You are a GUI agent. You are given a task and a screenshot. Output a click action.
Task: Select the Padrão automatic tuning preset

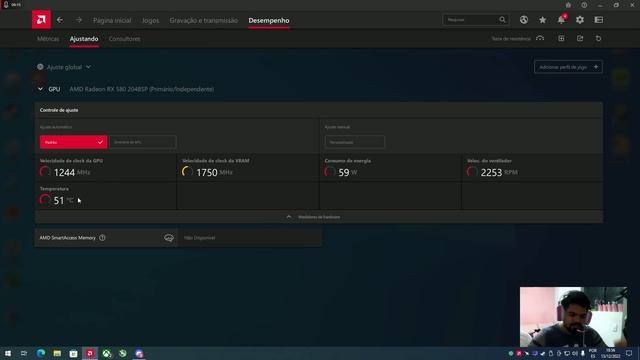pyautogui.click(x=73, y=142)
